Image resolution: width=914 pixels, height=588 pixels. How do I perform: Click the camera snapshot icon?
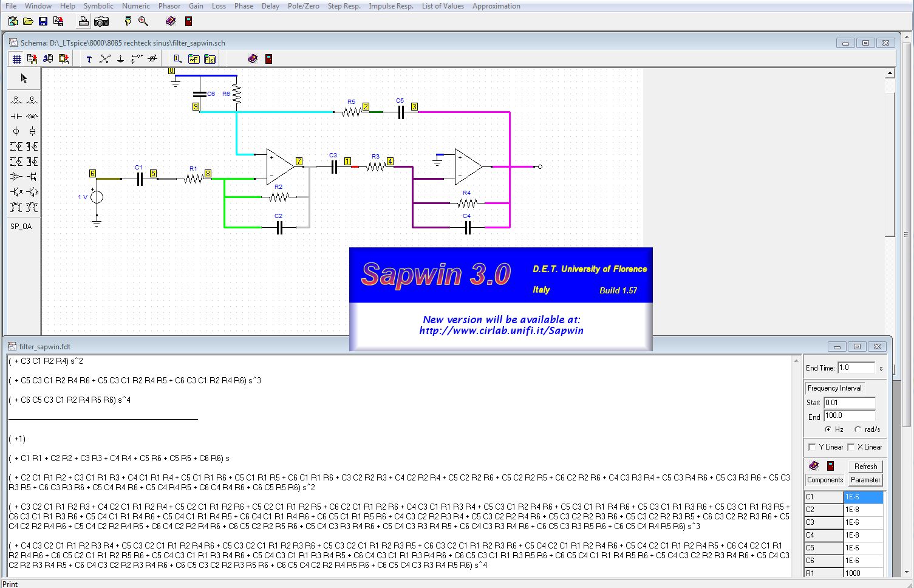(x=101, y=21)
